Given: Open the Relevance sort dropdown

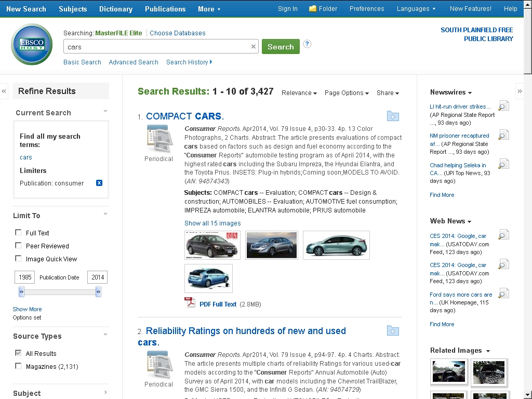Looking at the screenshot, I should click(x=299, y=93).
